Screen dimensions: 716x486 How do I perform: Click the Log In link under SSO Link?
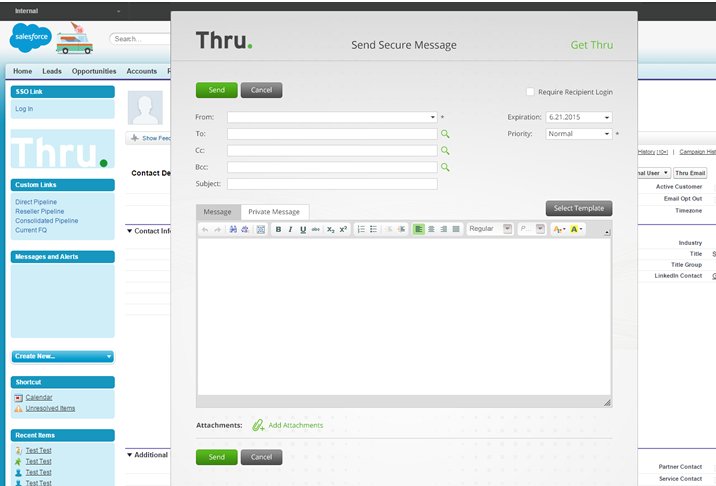click(24, 109)
